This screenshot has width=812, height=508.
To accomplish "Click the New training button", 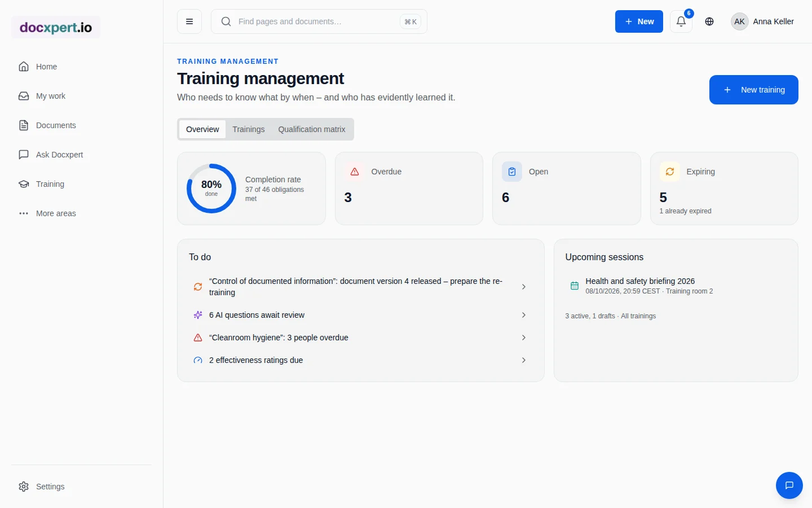I will tap(754, 90).
